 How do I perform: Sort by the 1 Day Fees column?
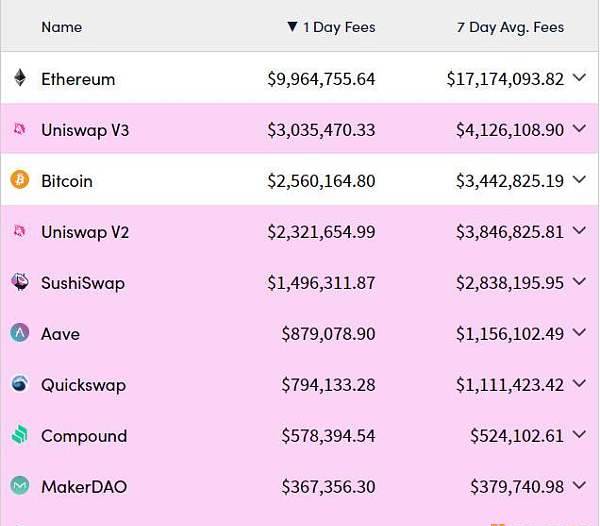click(x=331, y=27)
